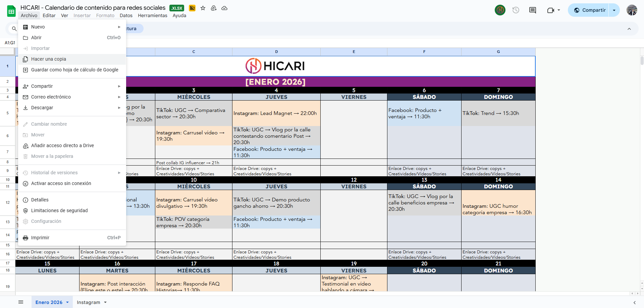Open all sheets list via hamburger icon

[21, 302]
